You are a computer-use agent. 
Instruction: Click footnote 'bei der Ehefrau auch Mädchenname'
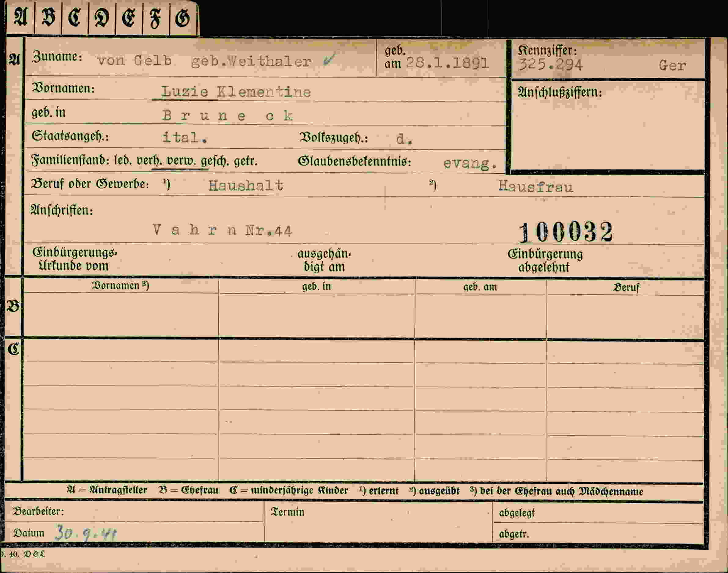561,491
